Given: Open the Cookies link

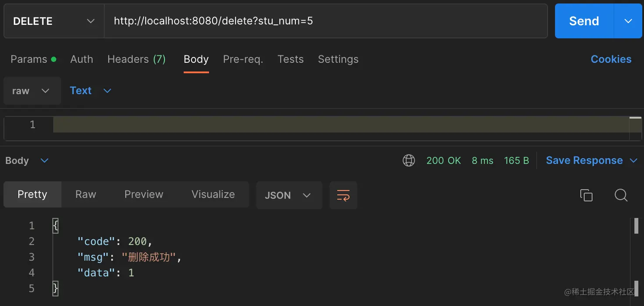Looking at the screenshot, I should tap(611, 59).
